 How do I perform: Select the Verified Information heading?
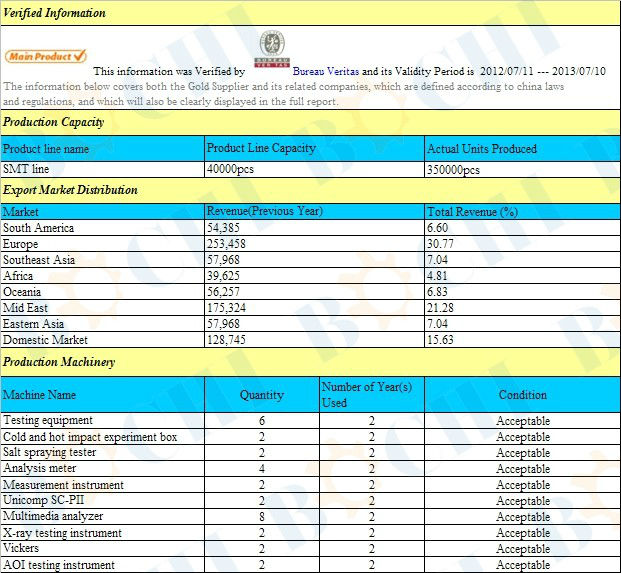(x=54, y=13)
